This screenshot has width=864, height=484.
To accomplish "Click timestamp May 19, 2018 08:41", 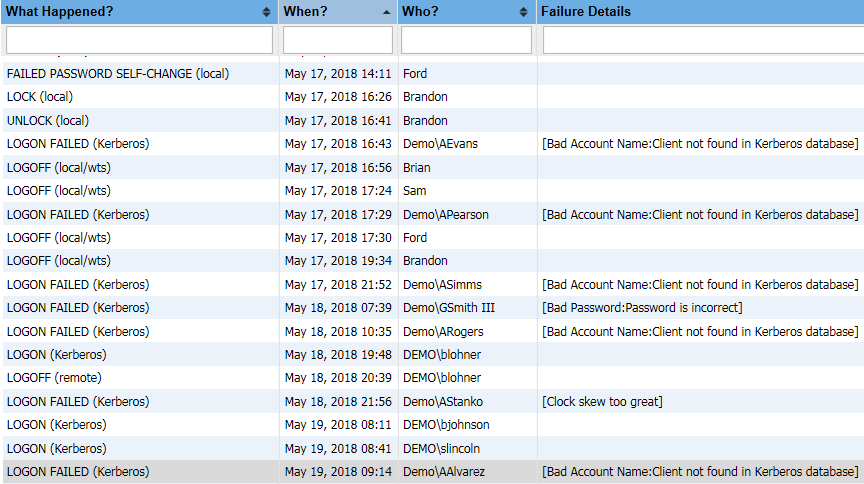I will coord(338,448).
